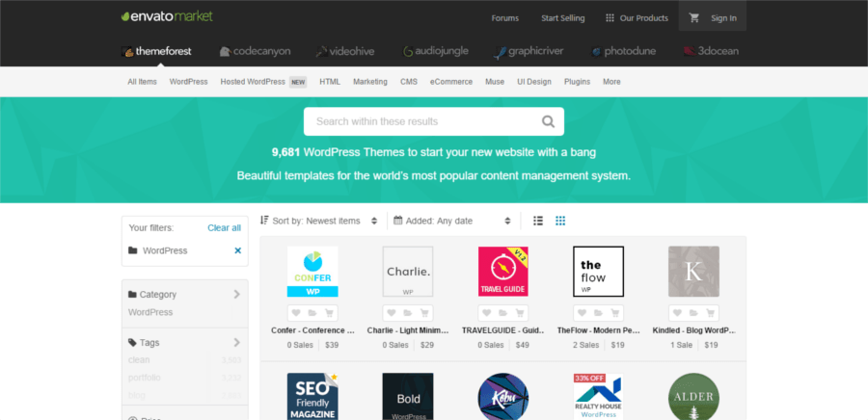Click the Sign In link
Screen dimensions: 868x420
click(x=723, y=18)
